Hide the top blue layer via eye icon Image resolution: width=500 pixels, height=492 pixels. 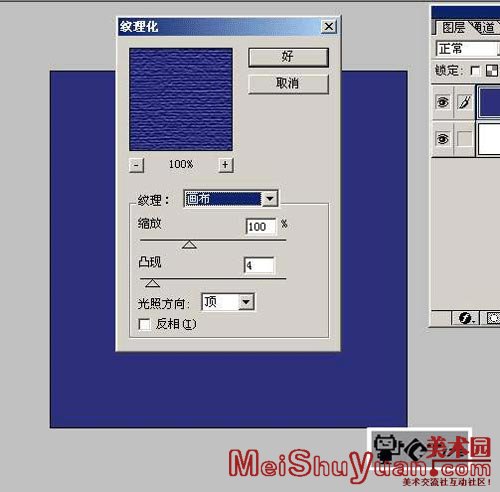(x=443, y=102)
